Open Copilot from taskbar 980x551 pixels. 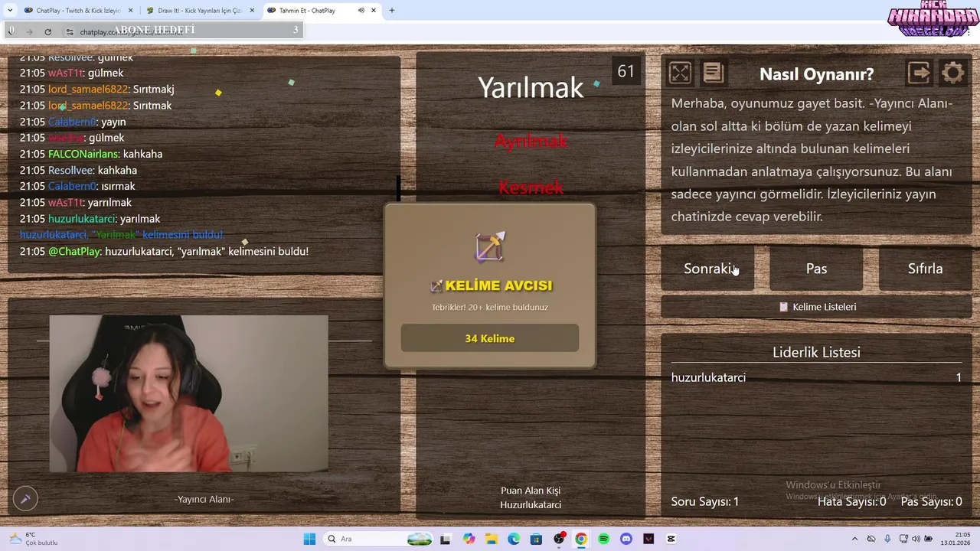click(468, 539)
